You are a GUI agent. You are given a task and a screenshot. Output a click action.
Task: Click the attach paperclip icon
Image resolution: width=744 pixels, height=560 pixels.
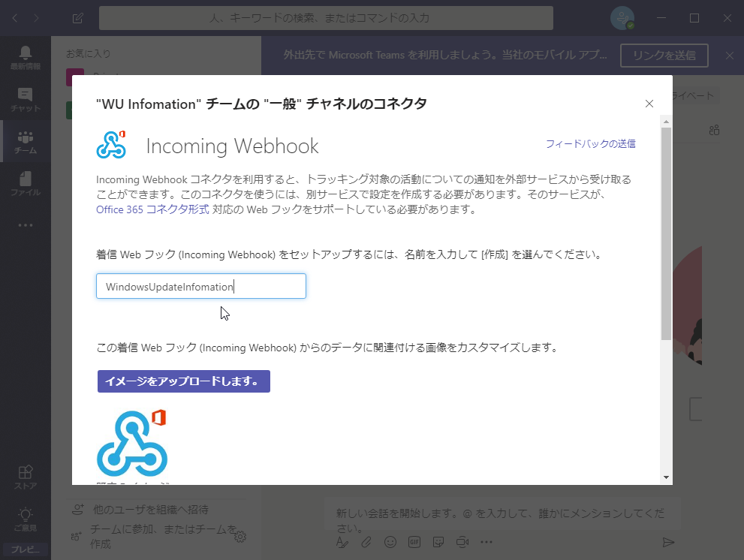coord(366,542)
